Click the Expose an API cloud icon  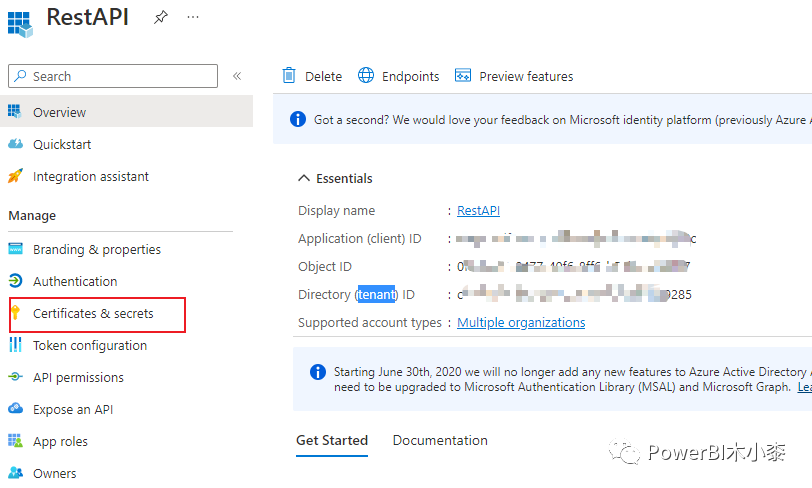16,408
